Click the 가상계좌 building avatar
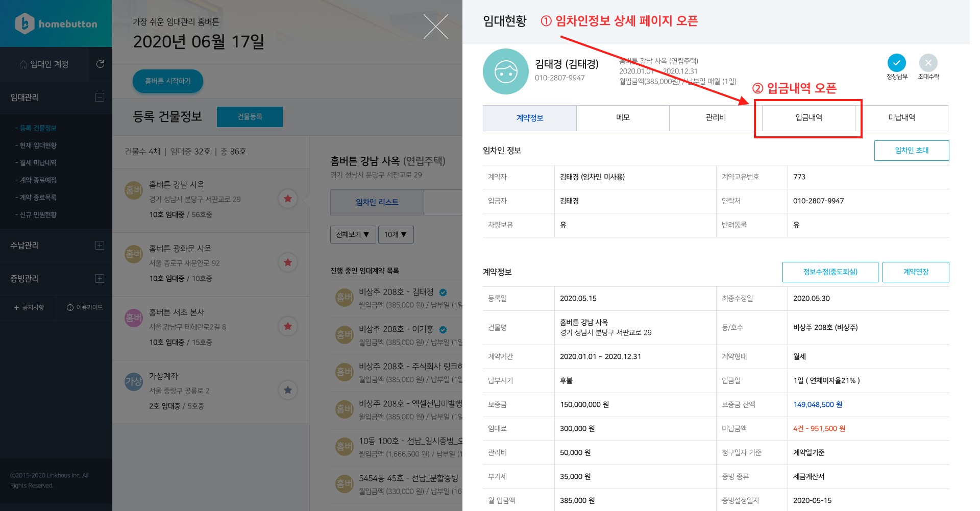980x511 pixels. click(x=134, y=382)
